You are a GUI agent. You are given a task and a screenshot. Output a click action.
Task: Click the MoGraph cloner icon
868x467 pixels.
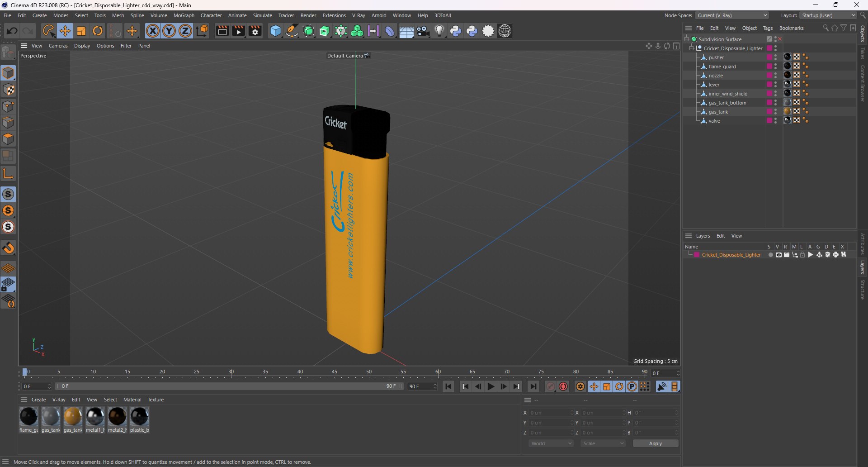coord(357,31)
